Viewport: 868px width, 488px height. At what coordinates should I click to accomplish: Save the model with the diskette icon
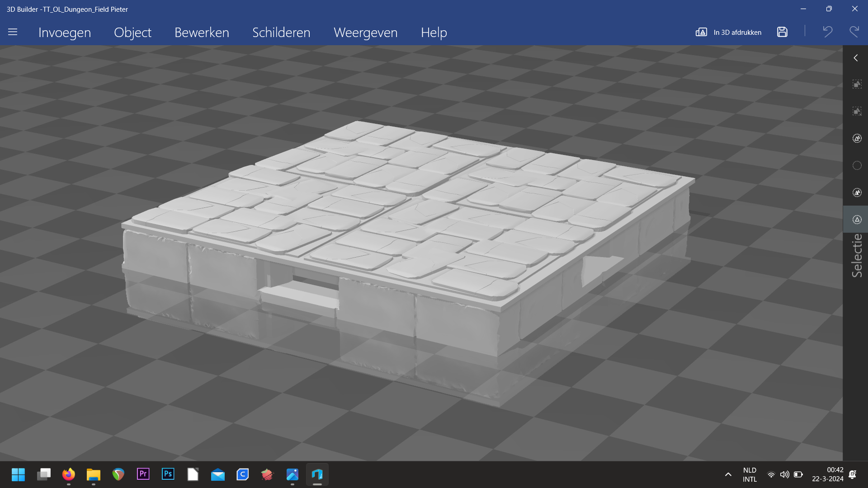tap(782, 32)
